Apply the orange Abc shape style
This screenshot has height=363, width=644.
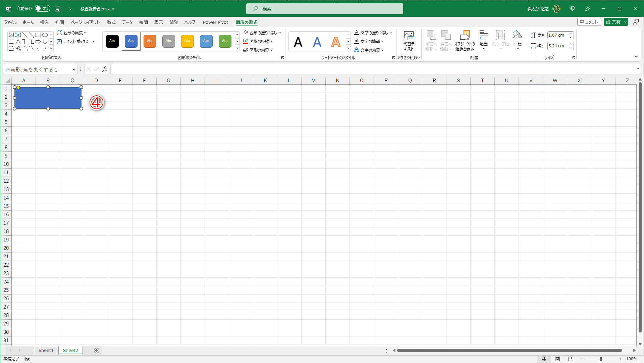150,41
